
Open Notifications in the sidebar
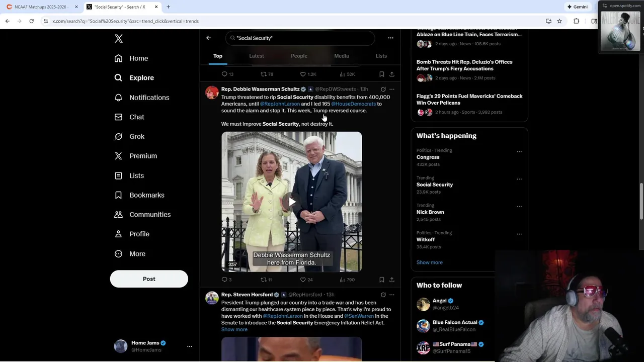tap(142, 98)
